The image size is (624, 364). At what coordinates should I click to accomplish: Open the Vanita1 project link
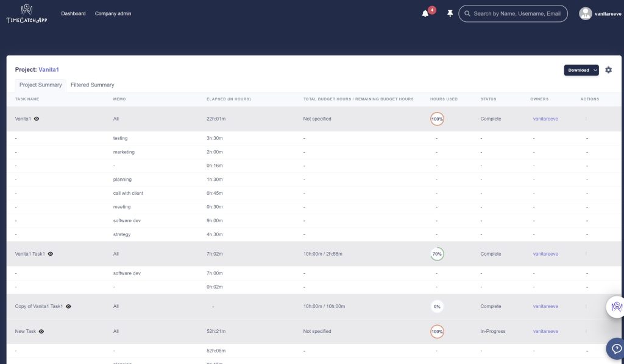pyautogui.click(x=49, y=70)
